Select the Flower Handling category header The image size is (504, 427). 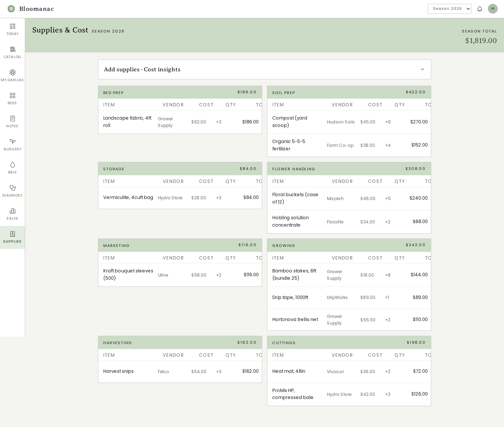pos(349,169)
